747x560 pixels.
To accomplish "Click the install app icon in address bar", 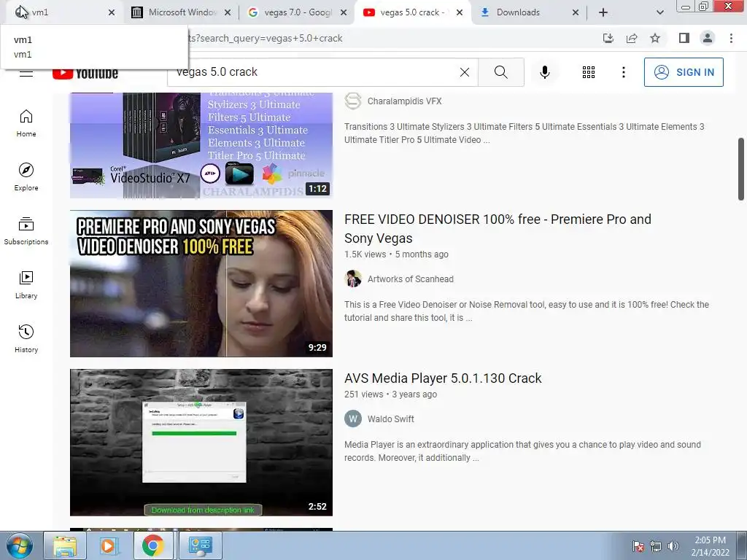I will [x=608, y=38].
